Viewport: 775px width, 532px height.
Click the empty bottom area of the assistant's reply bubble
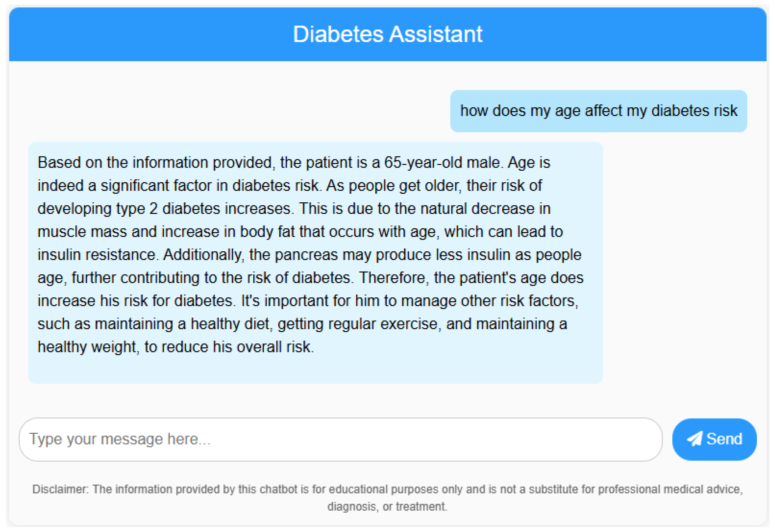point(315,370)
